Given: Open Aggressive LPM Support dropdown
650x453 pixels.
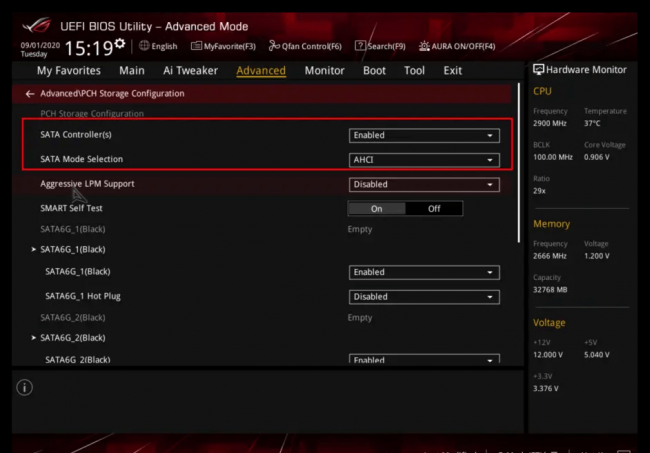Looking at the screenshot, I should (424, 184).
